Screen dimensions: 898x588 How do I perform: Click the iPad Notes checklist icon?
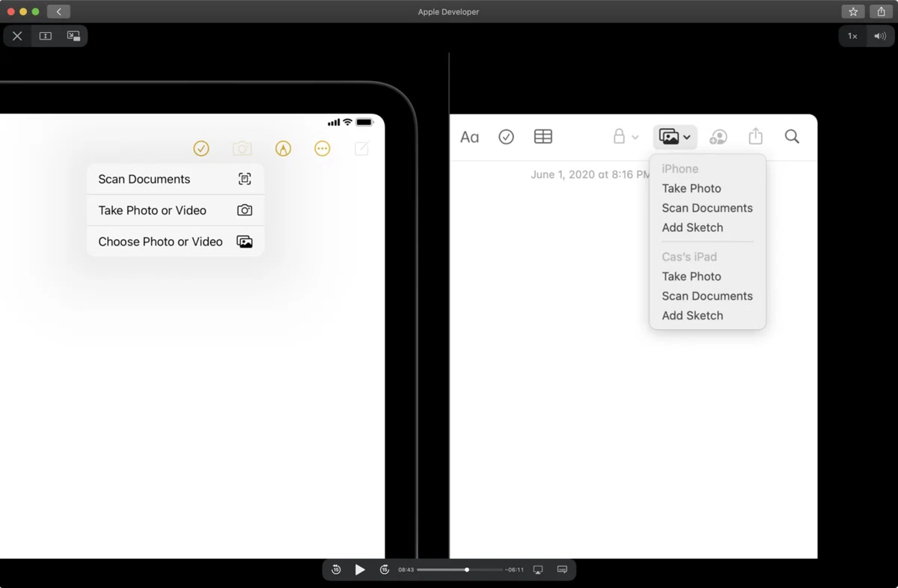[201, 149]
